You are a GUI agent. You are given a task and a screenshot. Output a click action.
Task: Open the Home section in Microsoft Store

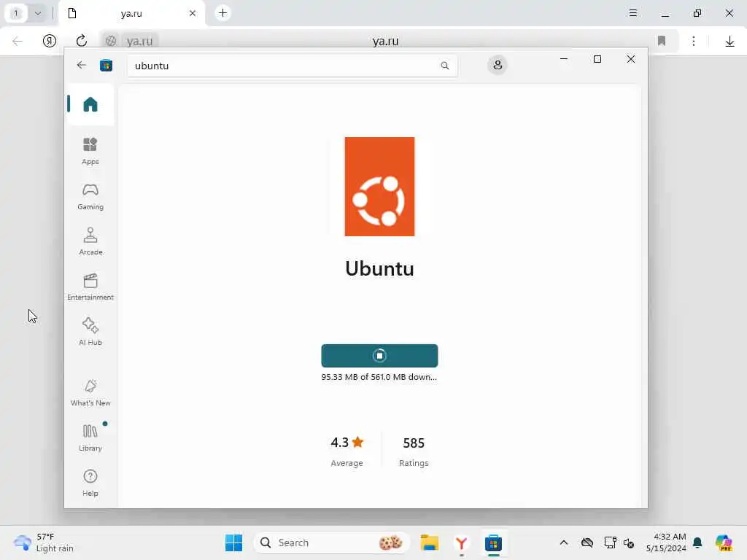point(90,104)
